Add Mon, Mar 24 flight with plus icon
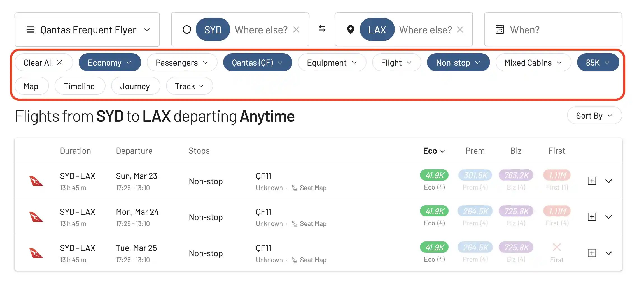The image size is (644, 286). tap(592, 217)
